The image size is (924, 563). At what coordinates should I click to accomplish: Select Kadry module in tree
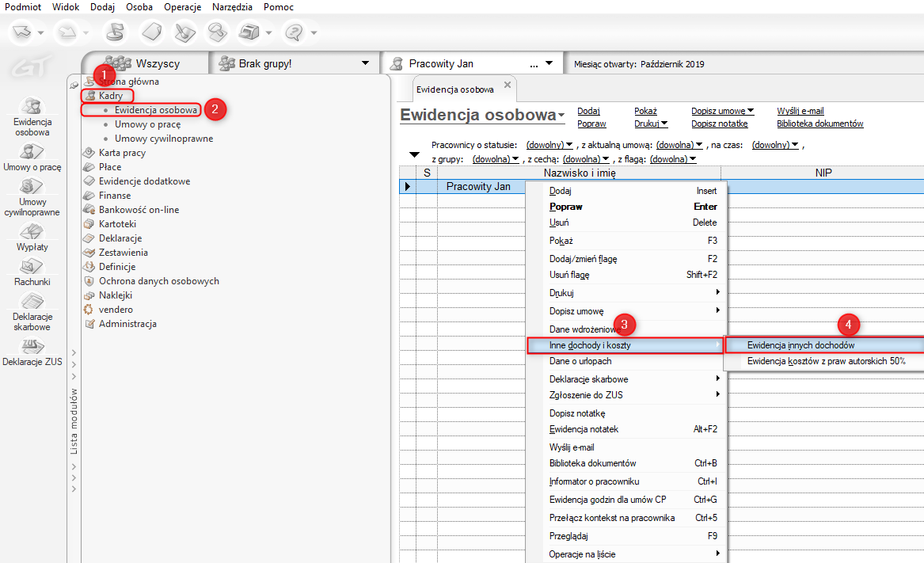110,96
